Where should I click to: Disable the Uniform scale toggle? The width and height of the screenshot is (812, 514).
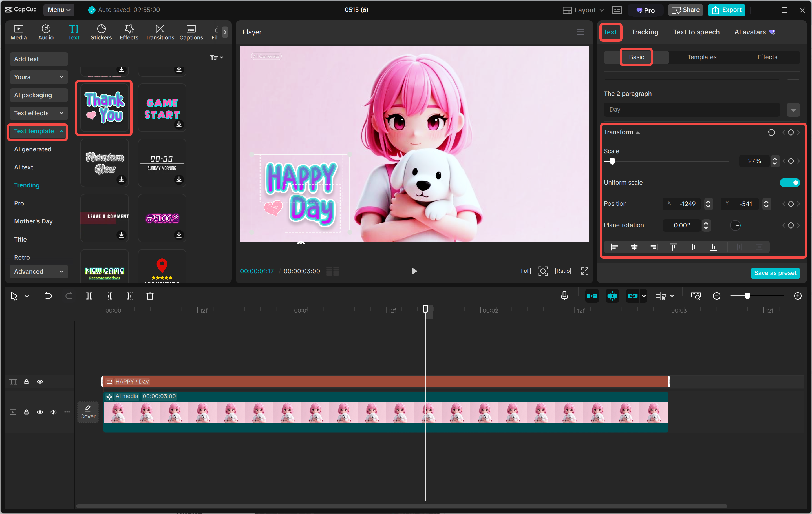pyautogui.click(x=790, y=182)
